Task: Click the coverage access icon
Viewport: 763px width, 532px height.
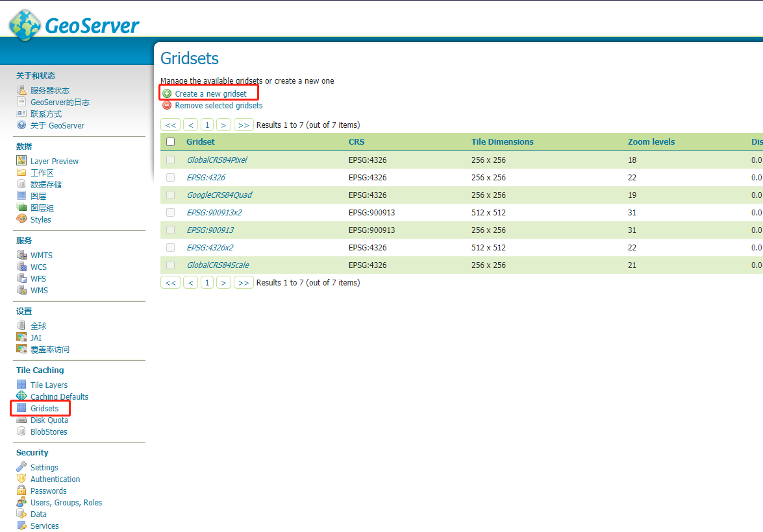Action: [x=21, y=348]
